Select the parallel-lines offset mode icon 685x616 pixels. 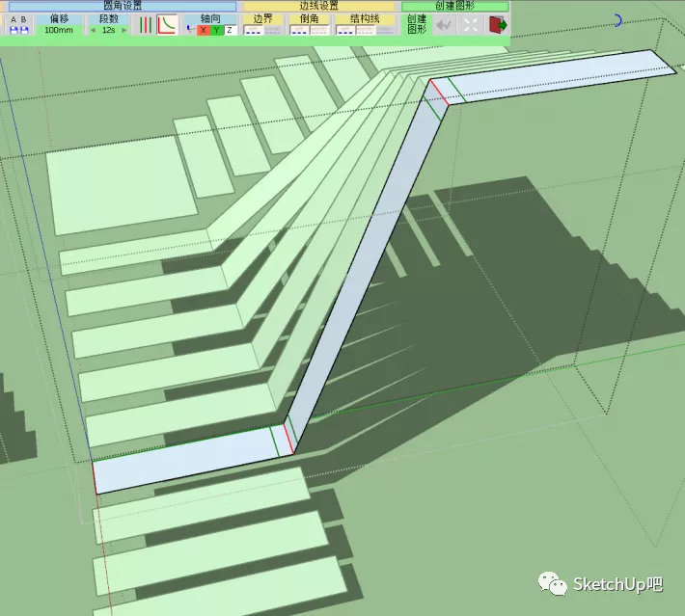pyautogui.click(x=145, y=25)
